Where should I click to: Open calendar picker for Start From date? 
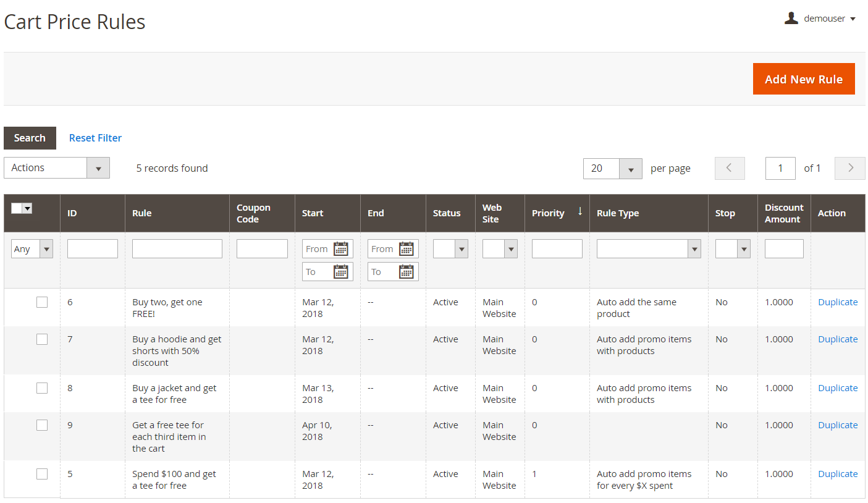[341, 249]
